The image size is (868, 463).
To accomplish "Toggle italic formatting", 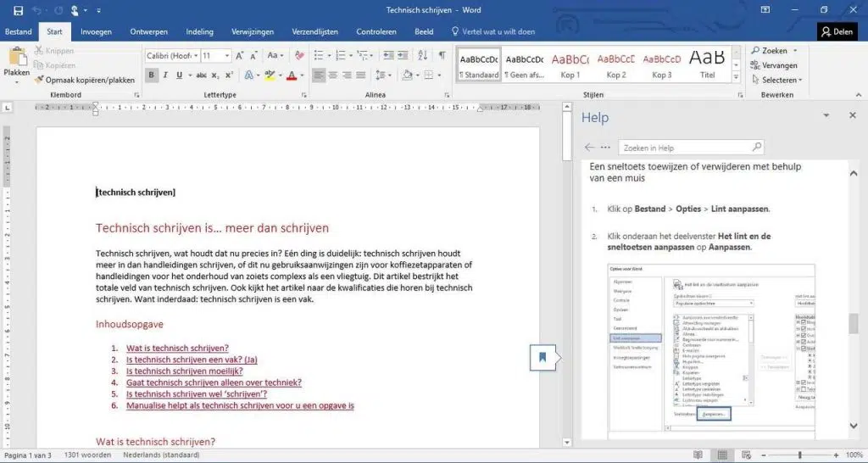I will 165,75.
